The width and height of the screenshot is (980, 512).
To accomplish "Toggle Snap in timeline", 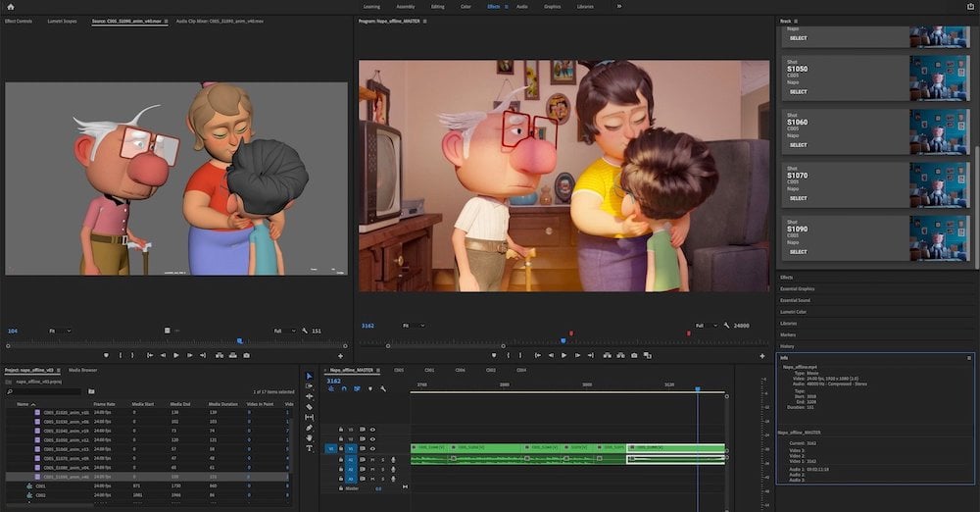I will click(344, 388).
